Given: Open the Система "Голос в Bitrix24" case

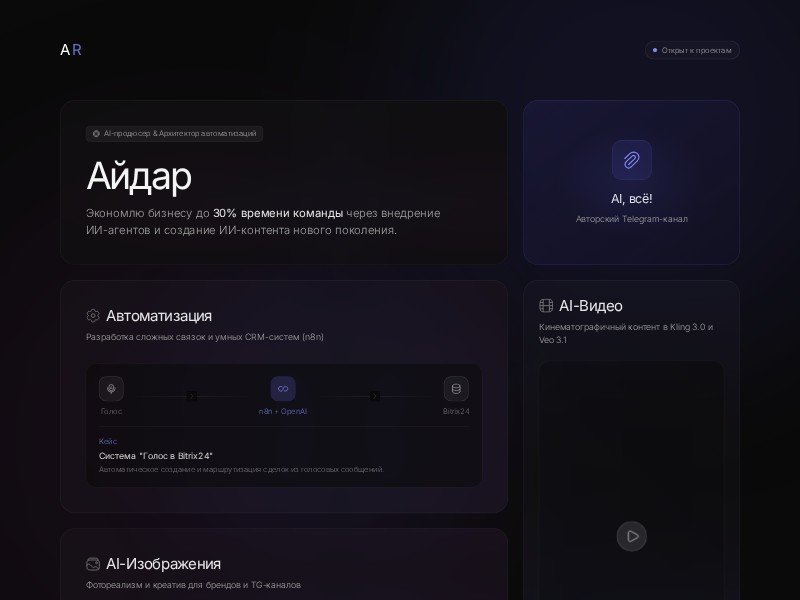Looking at the screenshot, I should [156, 456].
